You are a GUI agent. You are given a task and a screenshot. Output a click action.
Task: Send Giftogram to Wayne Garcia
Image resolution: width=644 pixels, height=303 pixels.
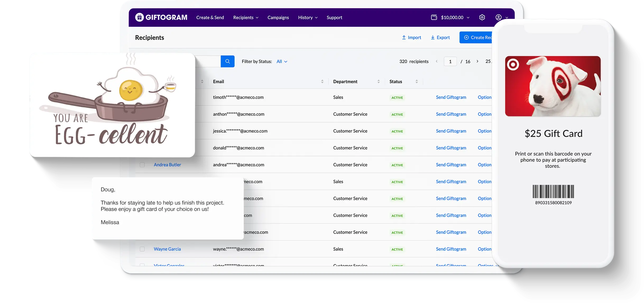451,249
